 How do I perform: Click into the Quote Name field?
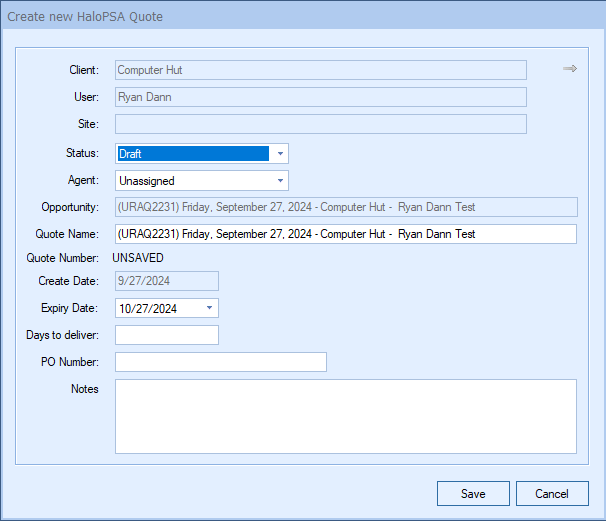tap(346, 234)
